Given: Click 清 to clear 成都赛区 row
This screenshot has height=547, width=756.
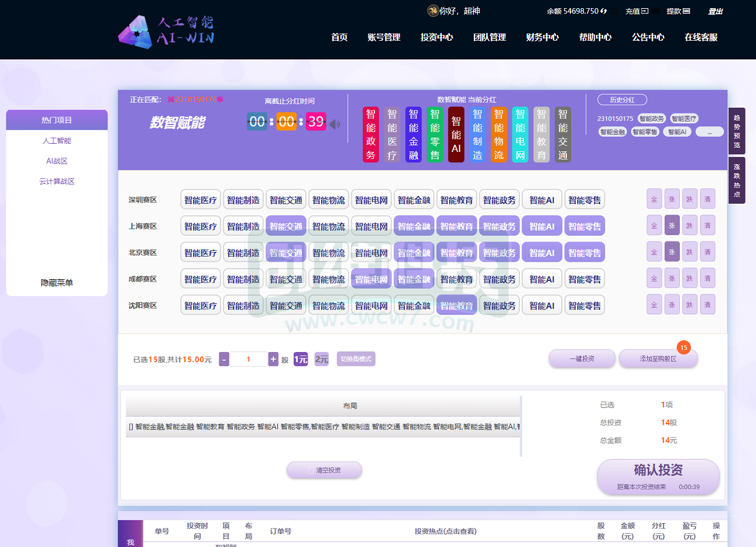Looking at the screenshot, I should 708,278.
